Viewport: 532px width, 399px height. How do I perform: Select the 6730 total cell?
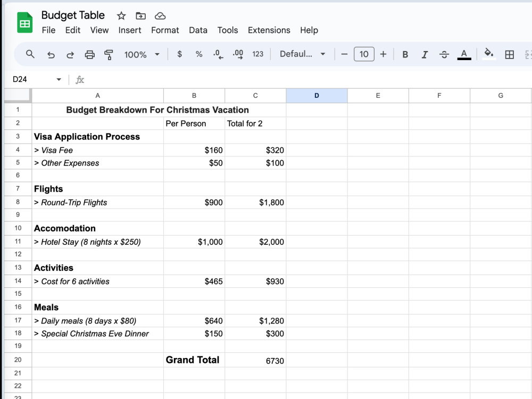pyautogui.click(x=255, y=360)
